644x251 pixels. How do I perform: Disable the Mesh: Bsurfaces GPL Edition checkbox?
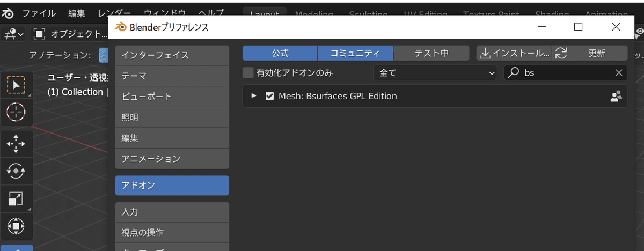click(x=270, y=97)
